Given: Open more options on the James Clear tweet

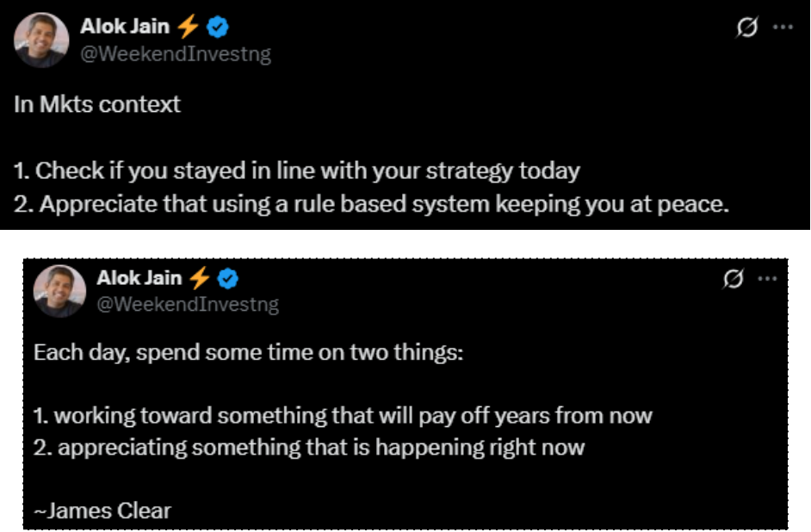Looking at the screenshot, I should pyautogui.click(x=767, y=278).
